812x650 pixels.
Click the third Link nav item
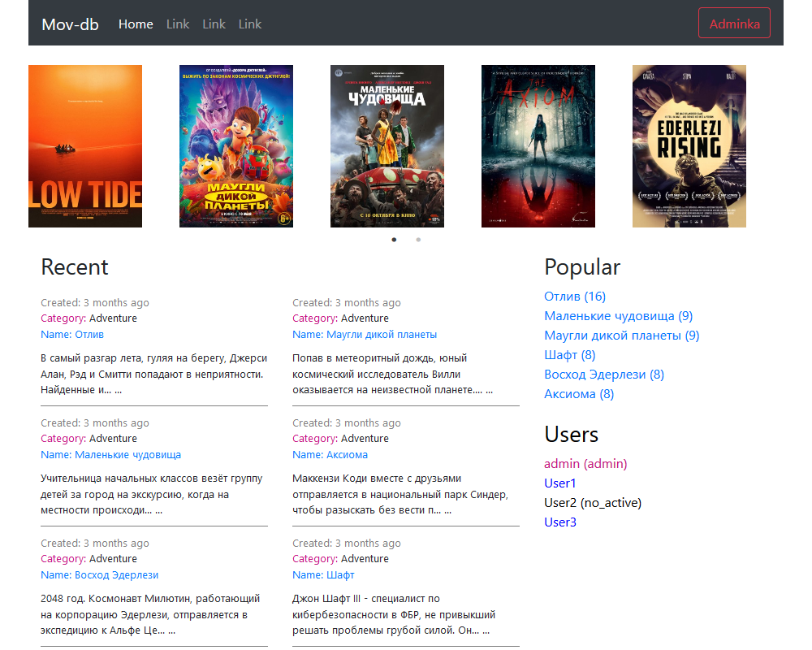tap(249, 24)
